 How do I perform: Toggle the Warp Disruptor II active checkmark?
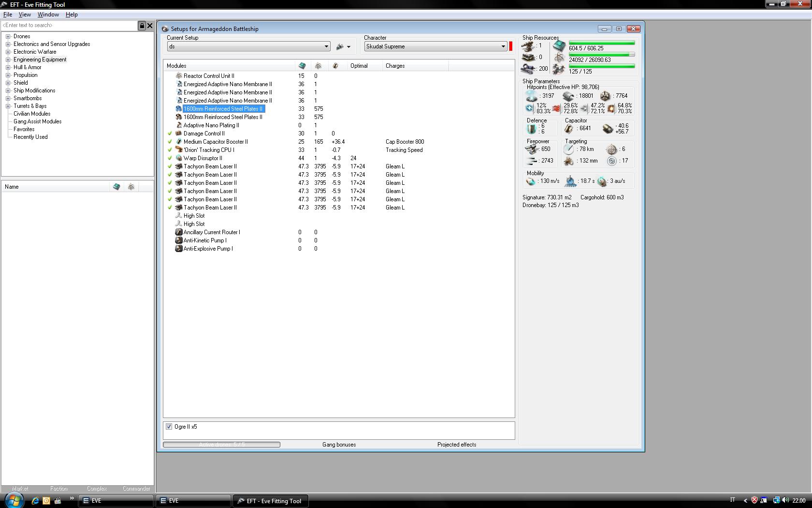(170, 158)
